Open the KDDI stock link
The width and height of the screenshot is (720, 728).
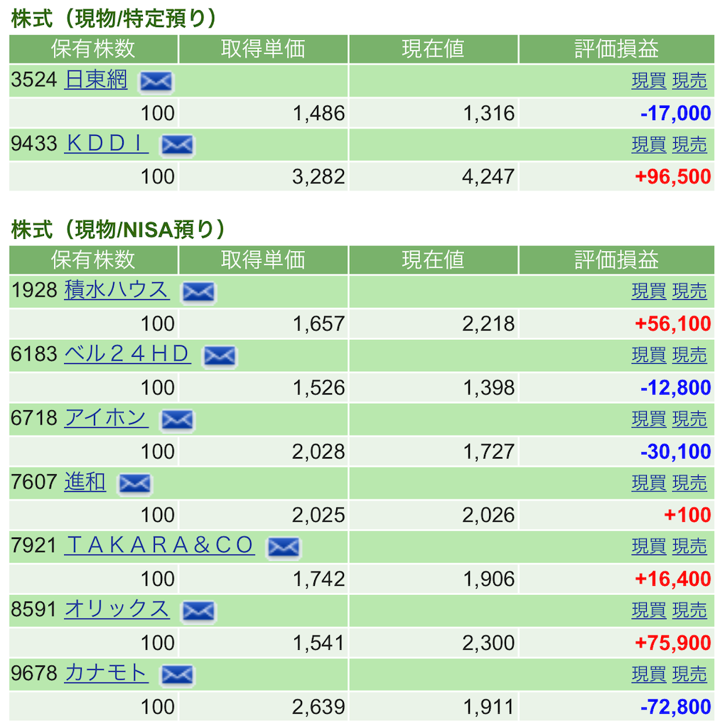tap(107, 144)
